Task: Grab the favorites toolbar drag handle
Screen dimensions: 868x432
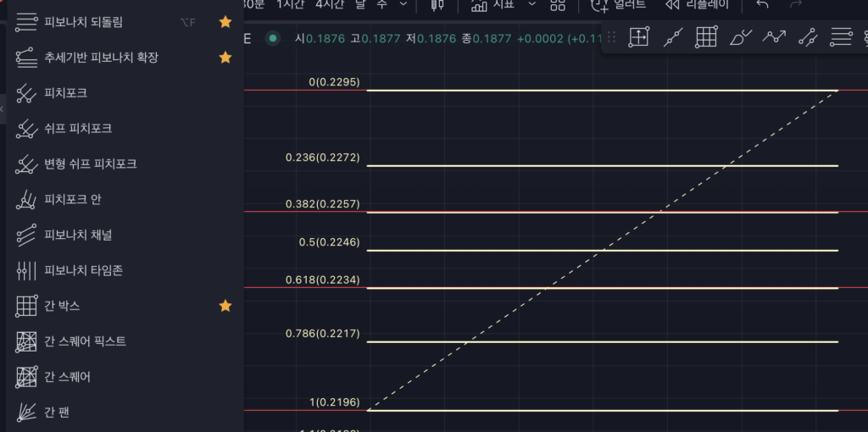Action: tap(612, 37)
